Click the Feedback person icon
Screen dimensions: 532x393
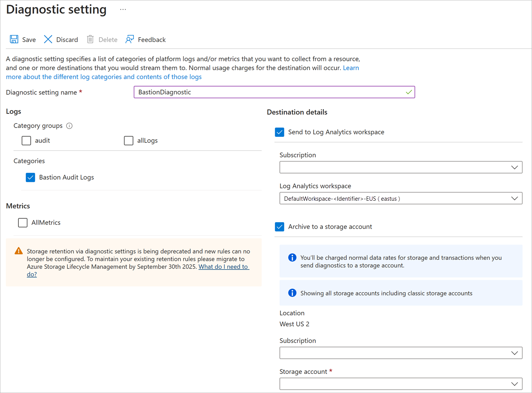pos(130,39)
